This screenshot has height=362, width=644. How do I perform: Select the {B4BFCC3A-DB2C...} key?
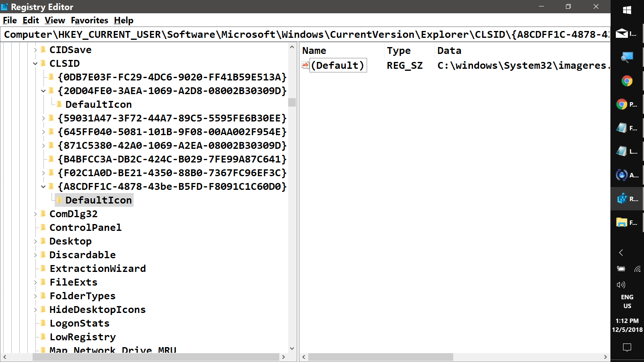pyautogui.click(x=172, y=159)
